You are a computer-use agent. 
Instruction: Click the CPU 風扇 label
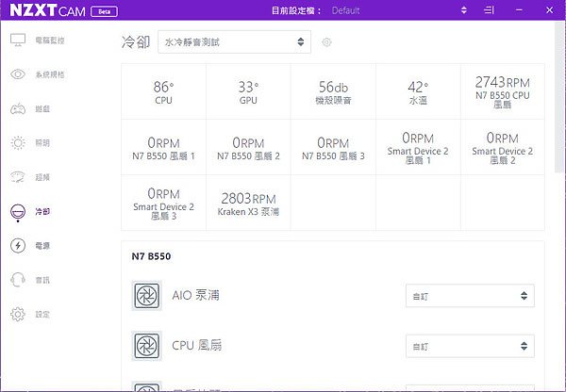point(197,345)
